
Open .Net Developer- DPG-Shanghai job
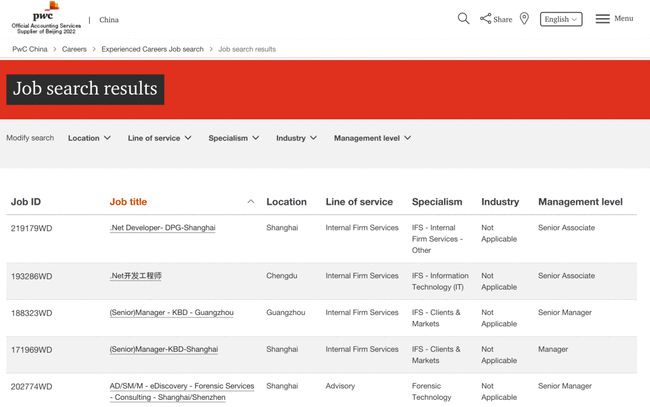162,228
